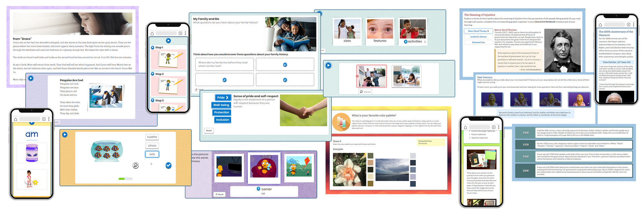Viewport: 644px width, 211px height.
Task: Click Reset under the two photo choices
Action: (365, 92)
